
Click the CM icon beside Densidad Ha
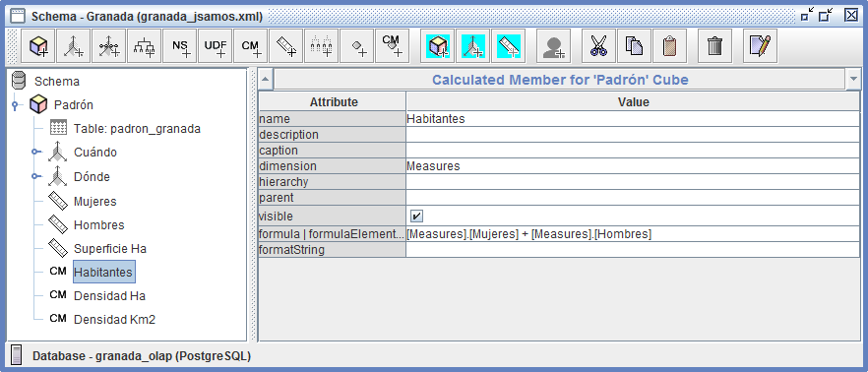click(x=58, y=295)
